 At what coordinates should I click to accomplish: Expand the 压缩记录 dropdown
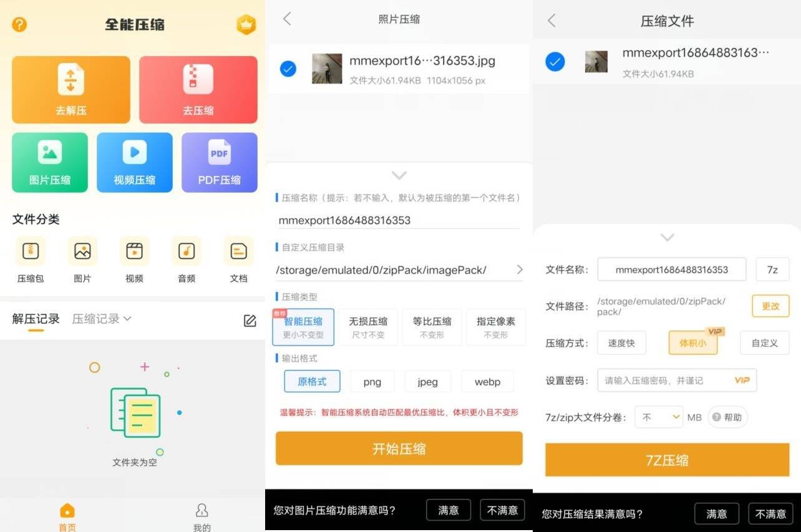click(x=102, y=319)
